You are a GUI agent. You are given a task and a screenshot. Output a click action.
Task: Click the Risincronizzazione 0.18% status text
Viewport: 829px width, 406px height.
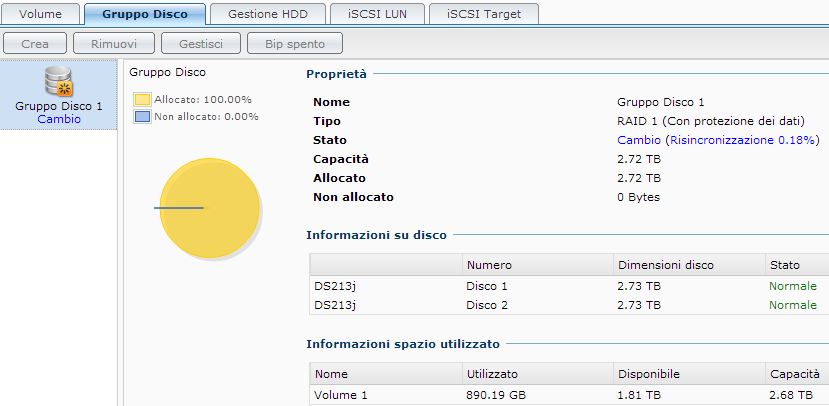742,140
